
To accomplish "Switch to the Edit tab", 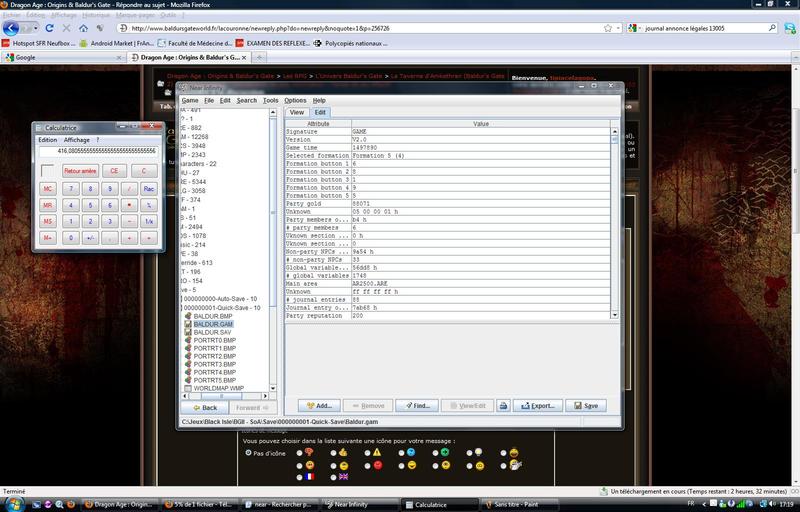I will (320, 112).
